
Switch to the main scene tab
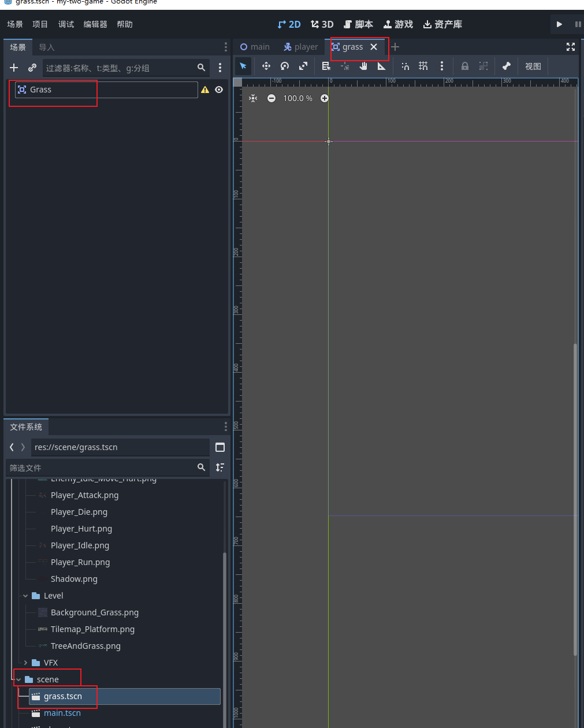click(255, 47)
